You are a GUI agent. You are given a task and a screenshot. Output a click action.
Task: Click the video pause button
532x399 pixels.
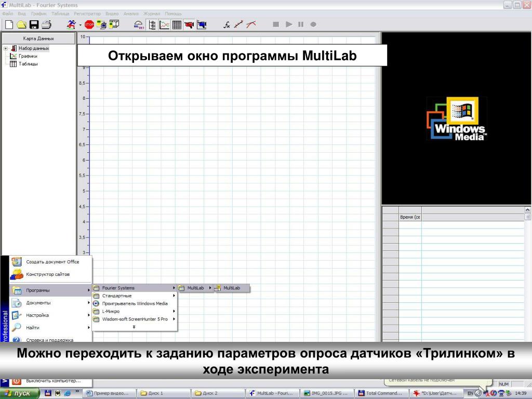(x=301, y=24)
